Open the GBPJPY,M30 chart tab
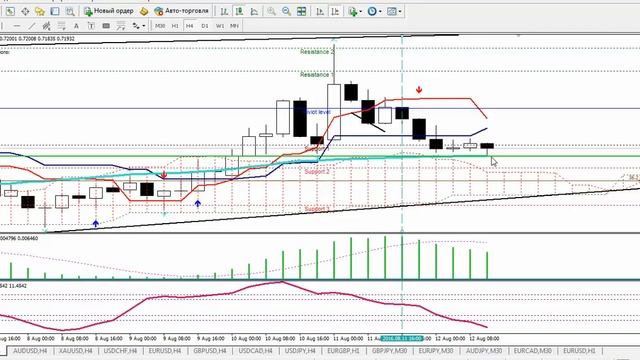 (389, 351)
